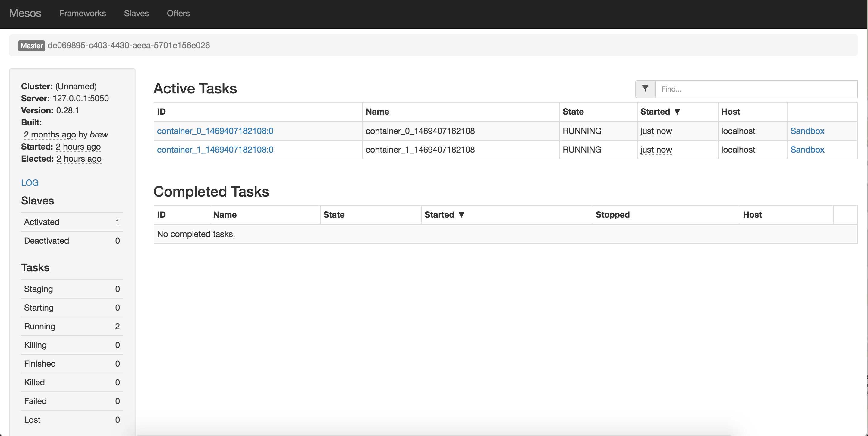Image resolution: width=868 pixels, height=436 pixels.
Task: View the master LOG link
Action: (x=30, y=183)
